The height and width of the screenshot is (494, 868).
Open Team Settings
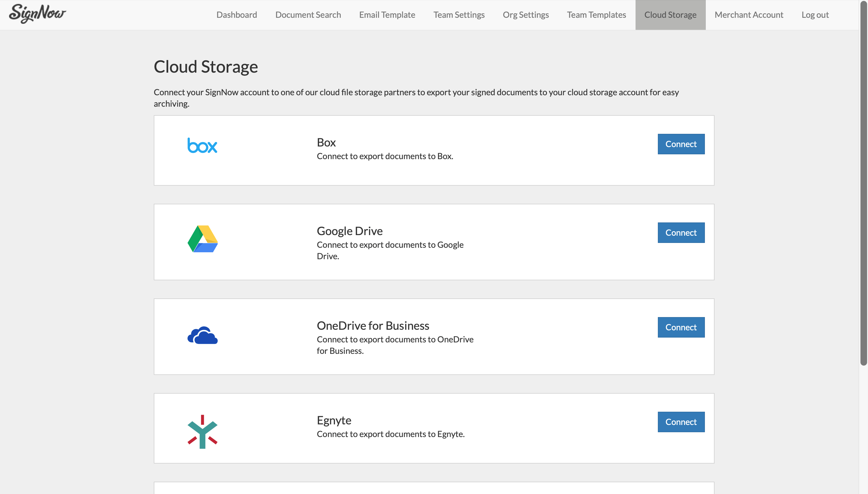click(459, 15)
